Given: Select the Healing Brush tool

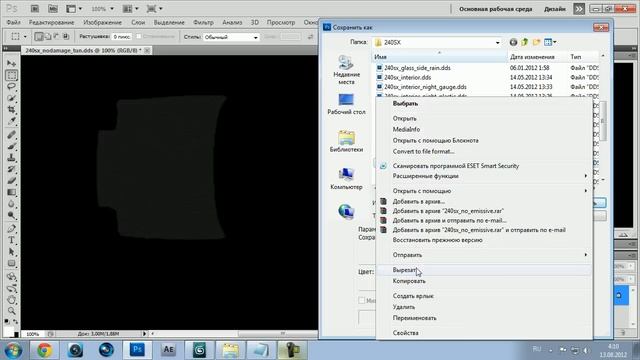Looking at the screenshot, I should [x=11, y=135].
